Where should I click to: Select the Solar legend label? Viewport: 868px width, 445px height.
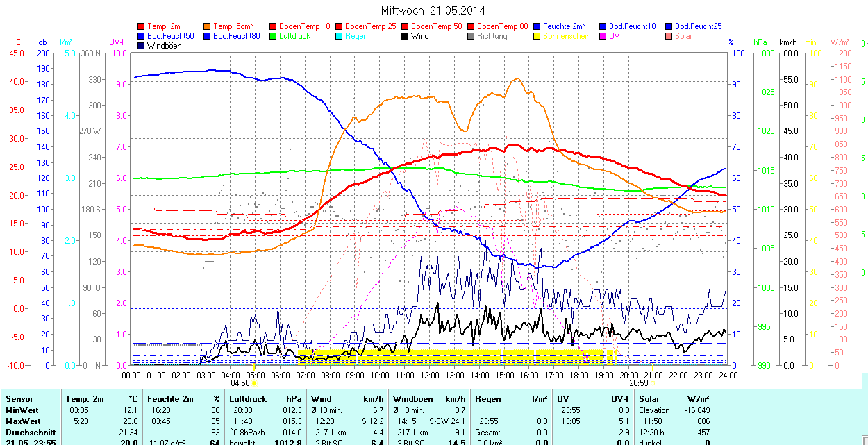tap(683, 36)
